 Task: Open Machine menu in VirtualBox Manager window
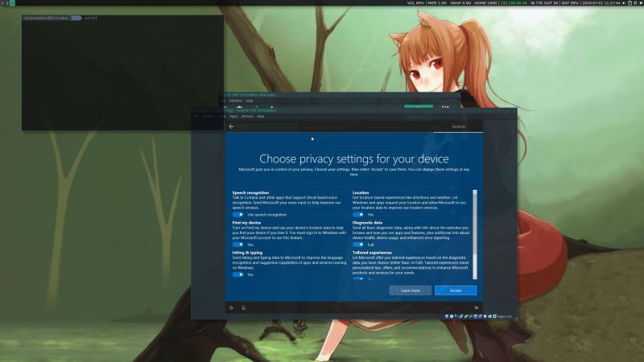click(x=236, y=101)
